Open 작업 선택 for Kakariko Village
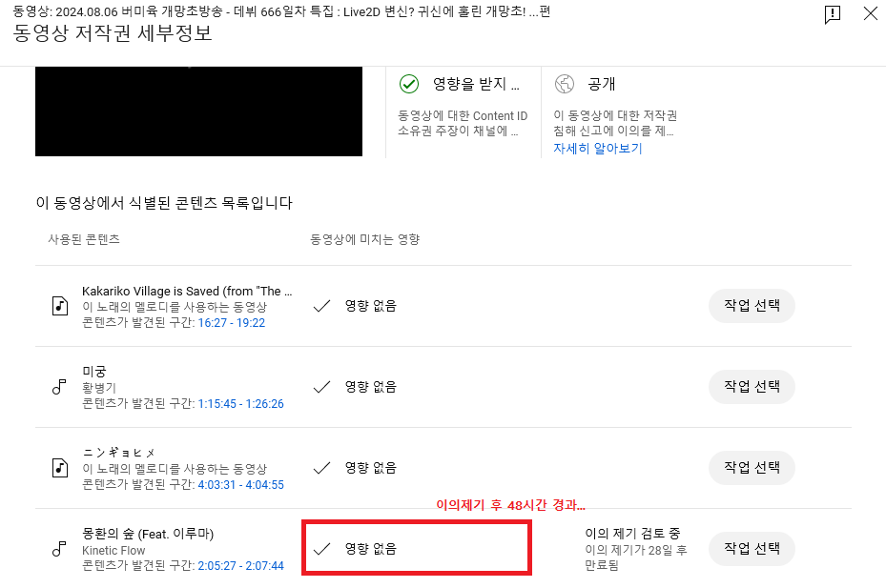The width and height of the screenshot is (886, 588). 752,306
